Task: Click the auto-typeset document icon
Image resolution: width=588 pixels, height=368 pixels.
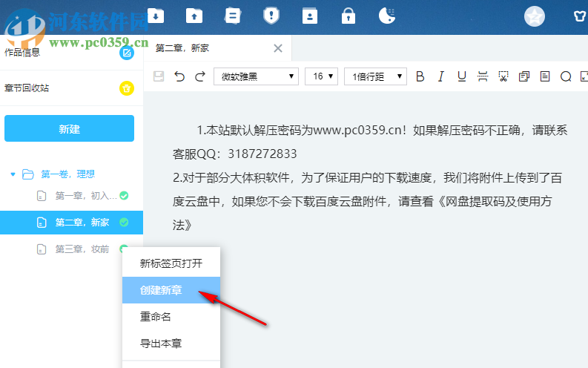Action: [x=545, y=76]
